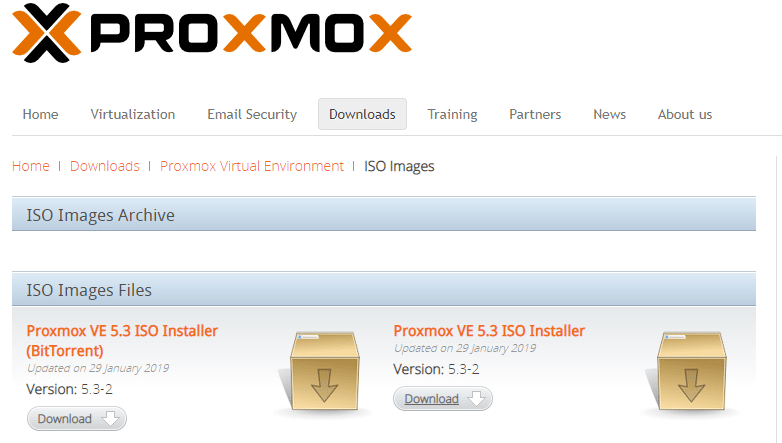Click the arrow icon in ISO Installer Download button
The height and width of the screenshot is (443, 782).
tap(476, 399)
